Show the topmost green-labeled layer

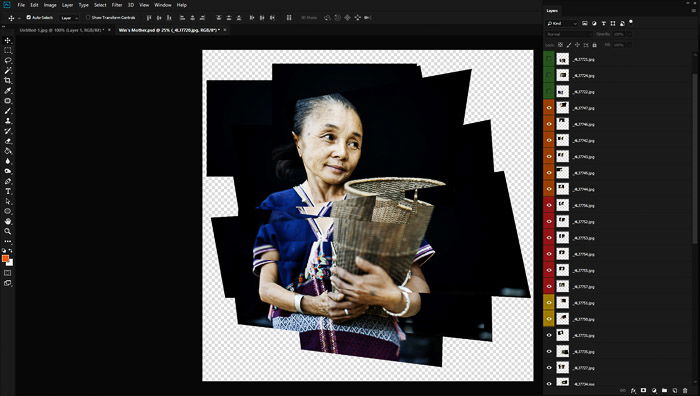pos(549,59)
